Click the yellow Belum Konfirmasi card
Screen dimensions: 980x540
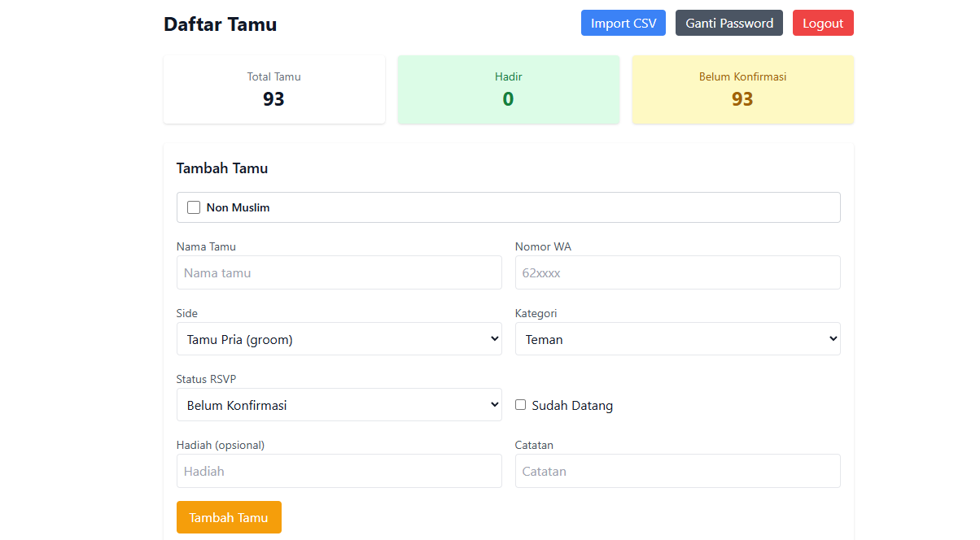[742, 89]
